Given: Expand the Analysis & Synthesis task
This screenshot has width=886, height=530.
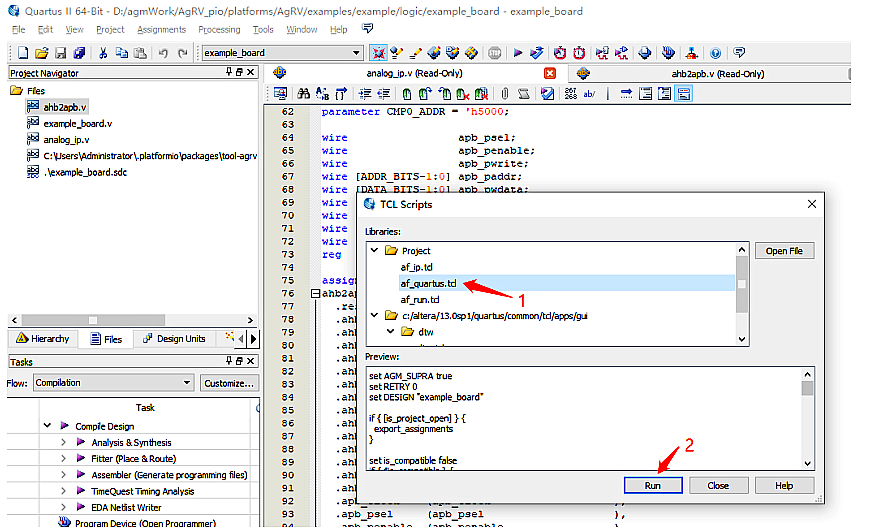Looking at the screenshot, I should pos(63,442).
